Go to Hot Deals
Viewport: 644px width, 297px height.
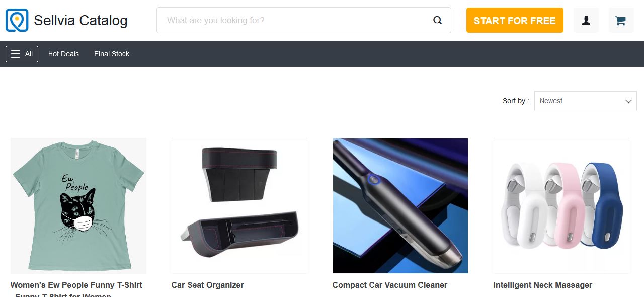pyautogui.click(x=63, y=54)
